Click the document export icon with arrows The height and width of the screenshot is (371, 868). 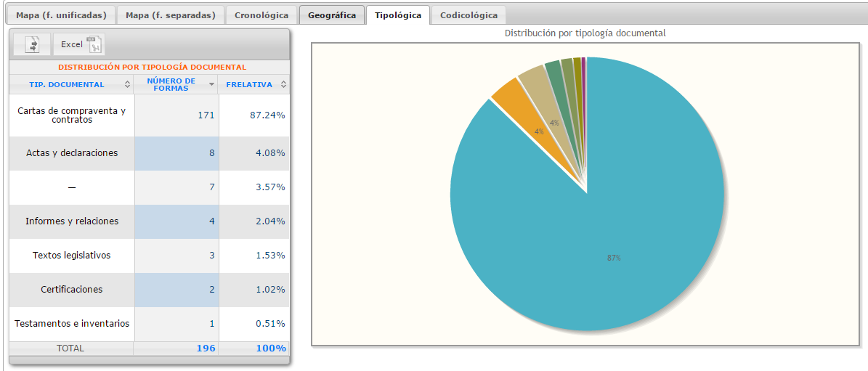[x=32, y=44]
